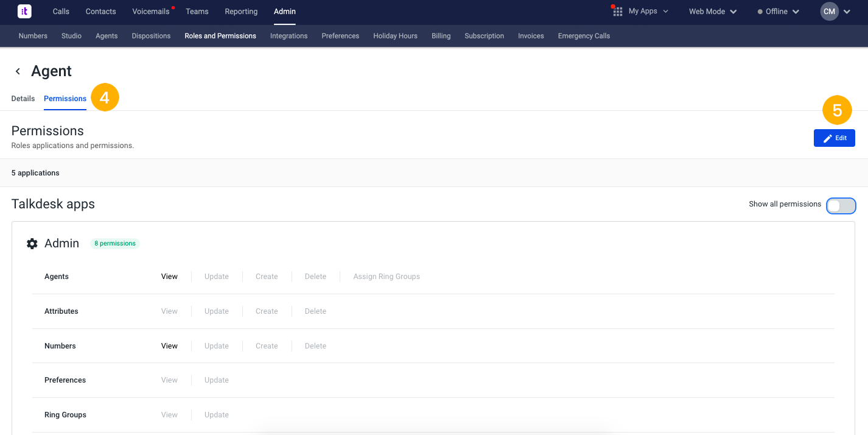
Task: Open the Preferences admin tab
Action: (340, 36)
